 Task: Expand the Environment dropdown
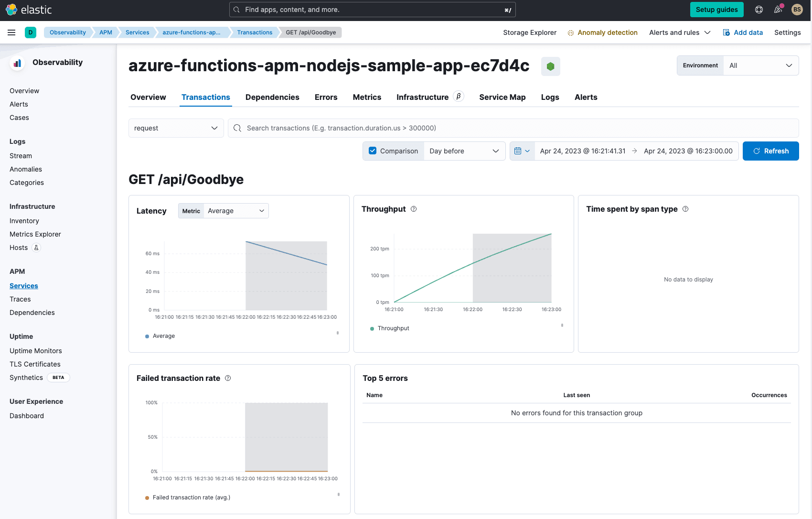760,65
